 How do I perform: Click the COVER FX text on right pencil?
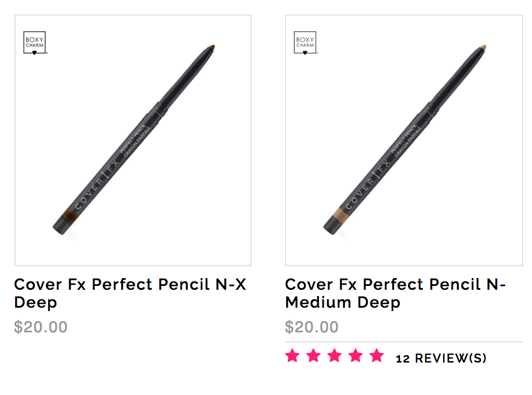coord(368,184)
